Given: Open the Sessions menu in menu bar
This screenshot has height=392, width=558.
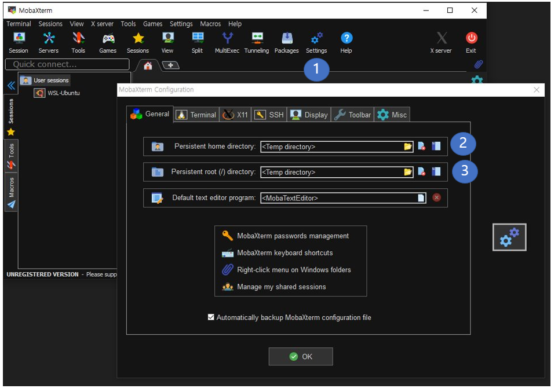Looking at the screenshot, I should point(50,24).
